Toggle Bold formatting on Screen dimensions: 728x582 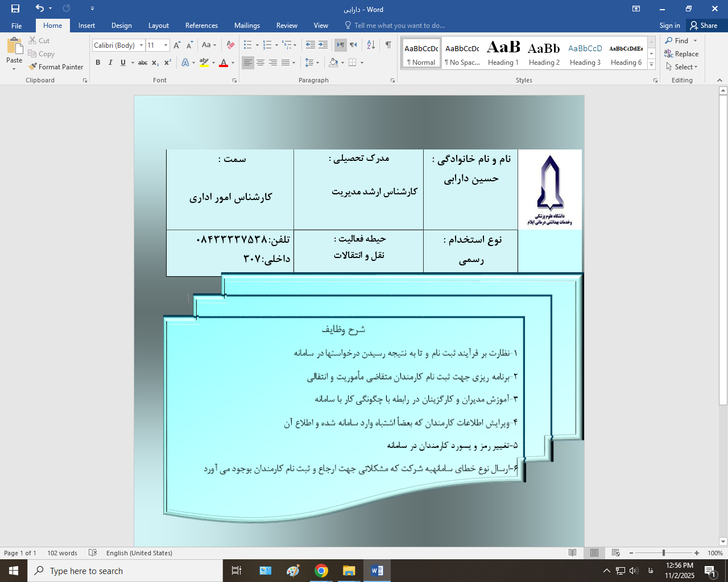[x=98, y=63]
